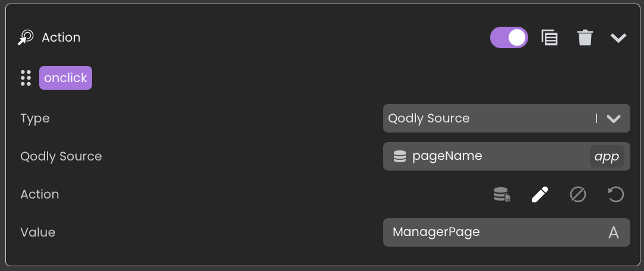The height and width of the screenshot is (271, 644).
Task: Click the A text-type icon in Value
Action: point(614,232)
